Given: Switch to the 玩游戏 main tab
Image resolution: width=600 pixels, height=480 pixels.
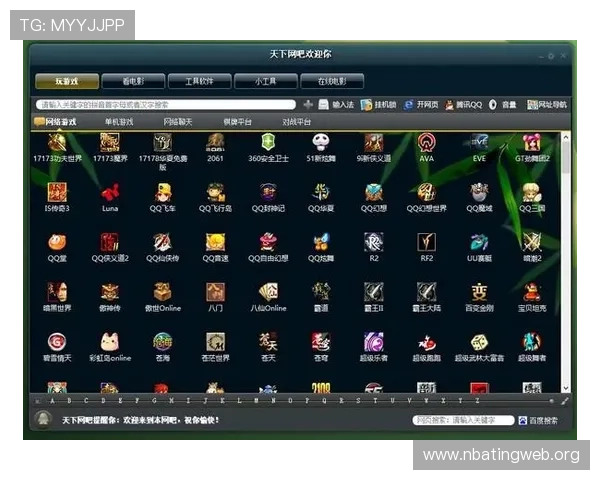Looking at the screenshot, I should (67, 81).
